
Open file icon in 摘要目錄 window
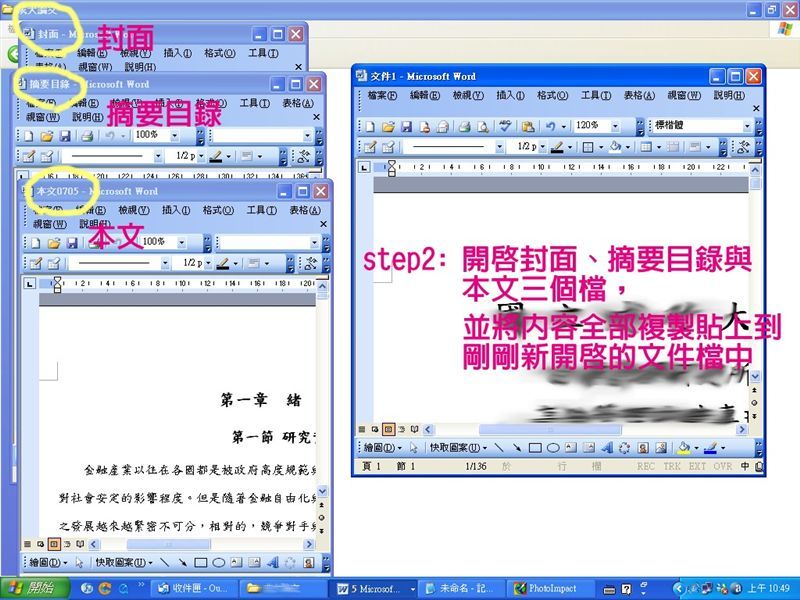46,136
